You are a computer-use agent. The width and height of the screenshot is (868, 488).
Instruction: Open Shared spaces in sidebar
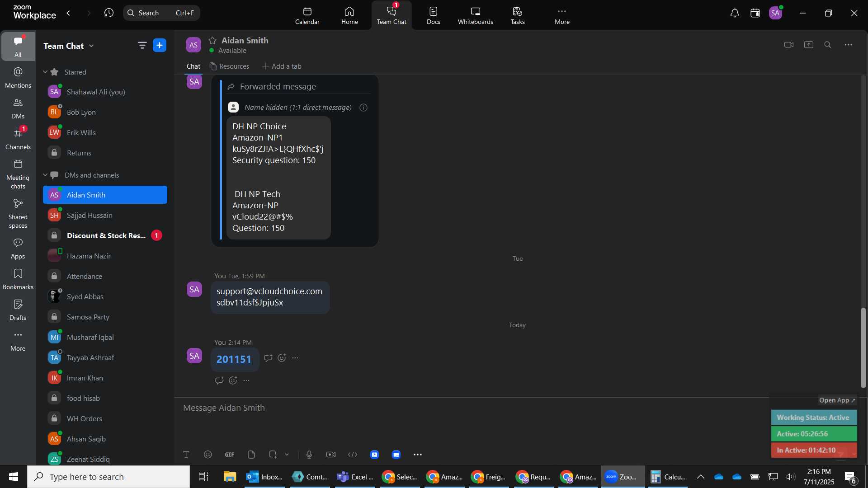[x=18, y=214]
